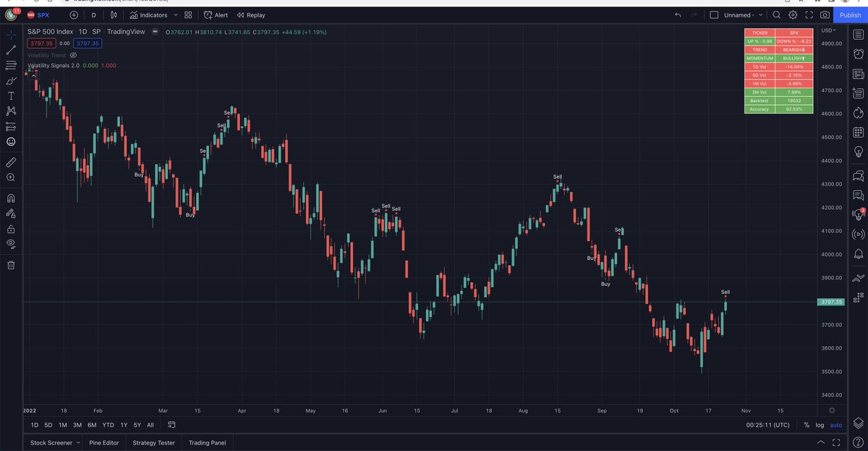Undo the last chart action
868x451 pixels.
[x=678, y=14]
